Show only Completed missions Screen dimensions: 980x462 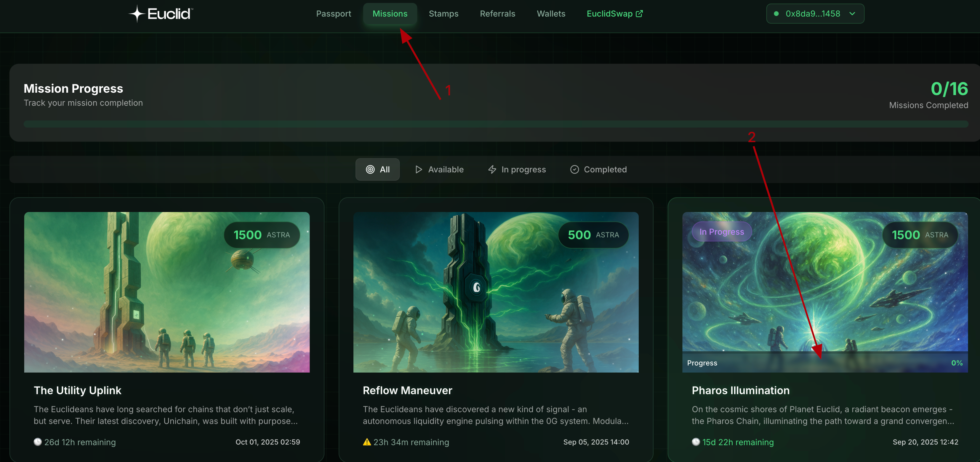point(598,170)
